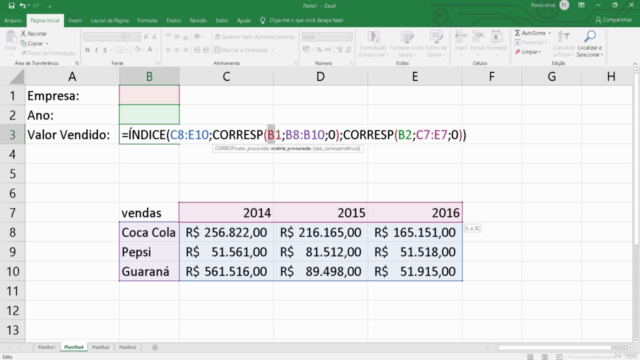The image size is (640, 360).
Task: Open the Geral number format dropdown
Action: pyautogui.click(x=350, y=37)
